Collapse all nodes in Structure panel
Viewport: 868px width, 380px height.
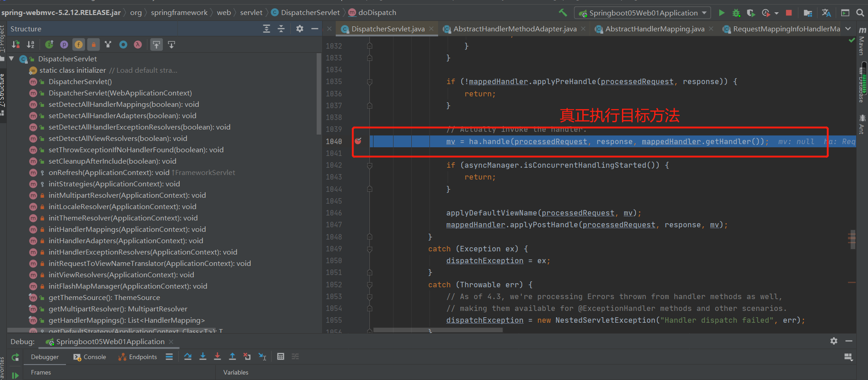coord(281,29)
